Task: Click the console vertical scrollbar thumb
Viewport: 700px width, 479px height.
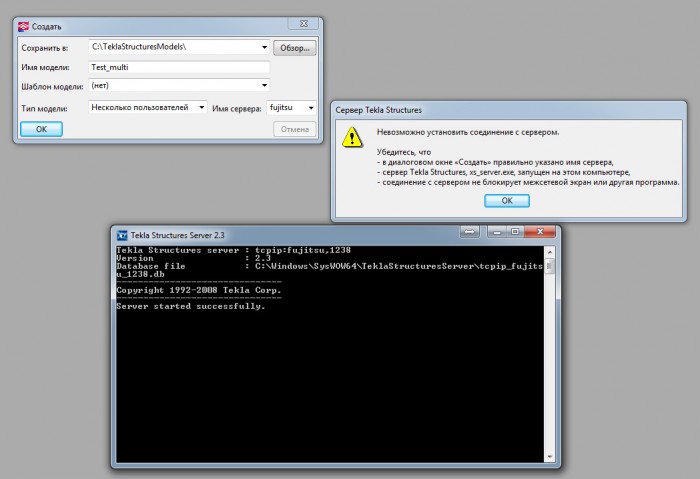Action: pyautogui.click(x=550, y=266)
